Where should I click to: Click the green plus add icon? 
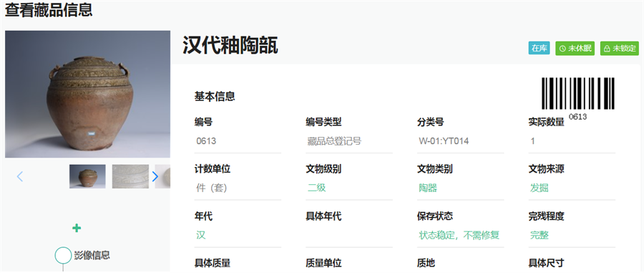click(x=77, y=228)
